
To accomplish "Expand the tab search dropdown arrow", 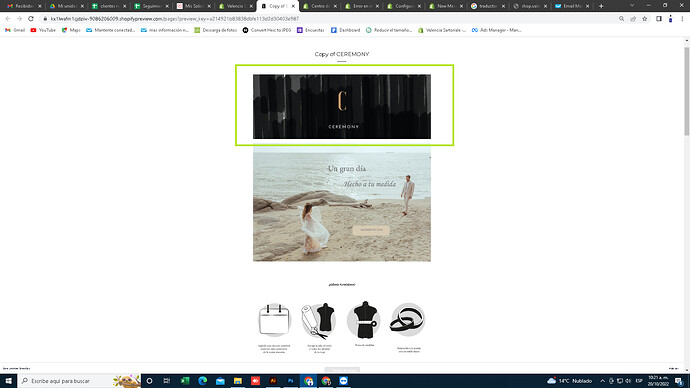I will tap(632, 5).
